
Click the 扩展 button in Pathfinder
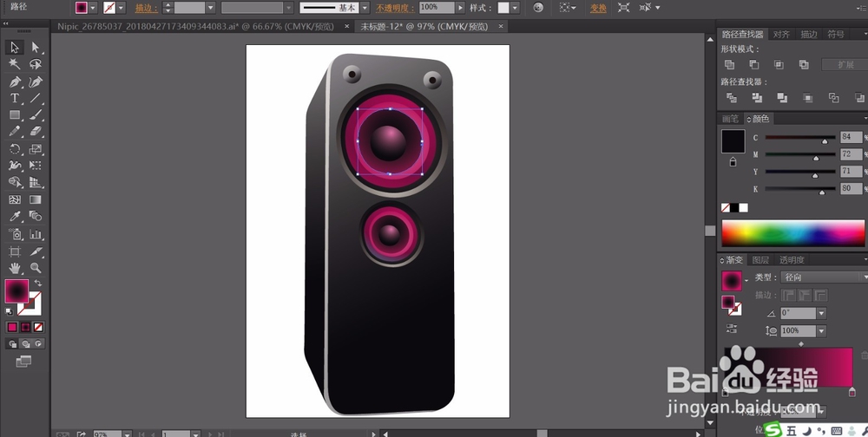pyautogui.click(x=845, y=65)
